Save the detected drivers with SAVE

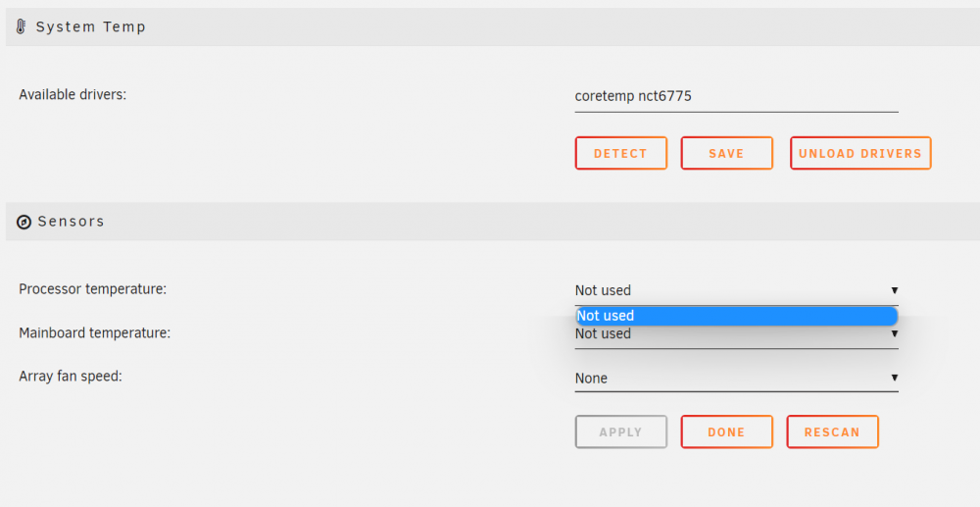pos(726,153)
